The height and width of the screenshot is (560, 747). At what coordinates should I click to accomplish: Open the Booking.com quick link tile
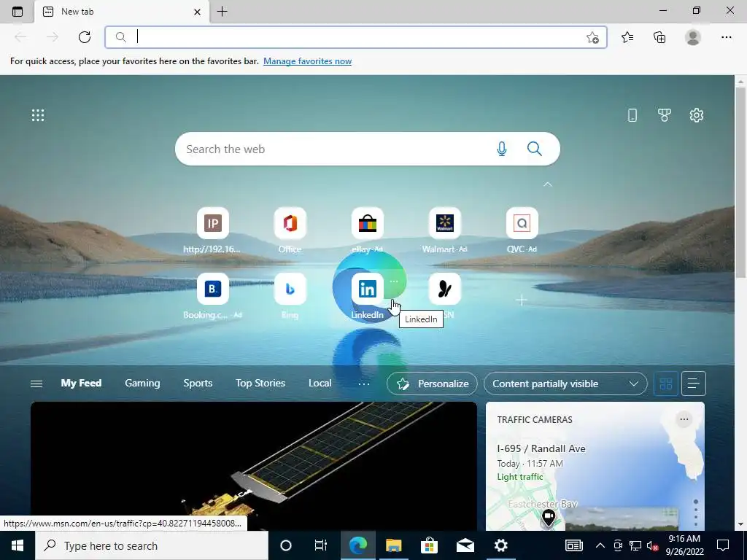click(212, 296)
